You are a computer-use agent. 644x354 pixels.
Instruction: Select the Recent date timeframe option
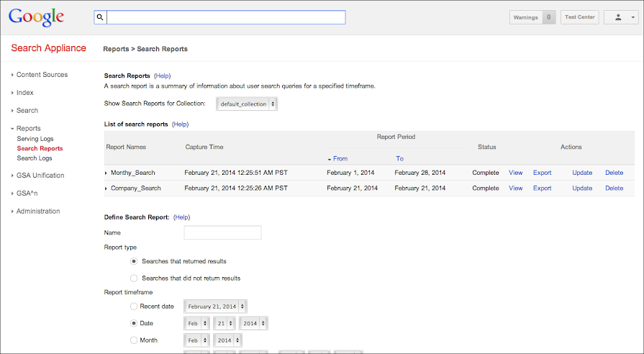pyautogui.click(x=134, y=307)
